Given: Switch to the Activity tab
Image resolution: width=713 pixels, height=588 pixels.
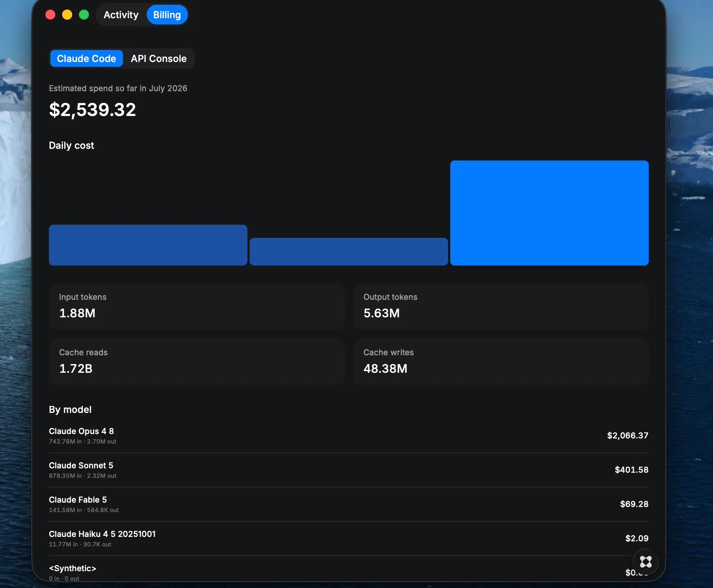Looking at the screenshot, I should coord(121,15).
